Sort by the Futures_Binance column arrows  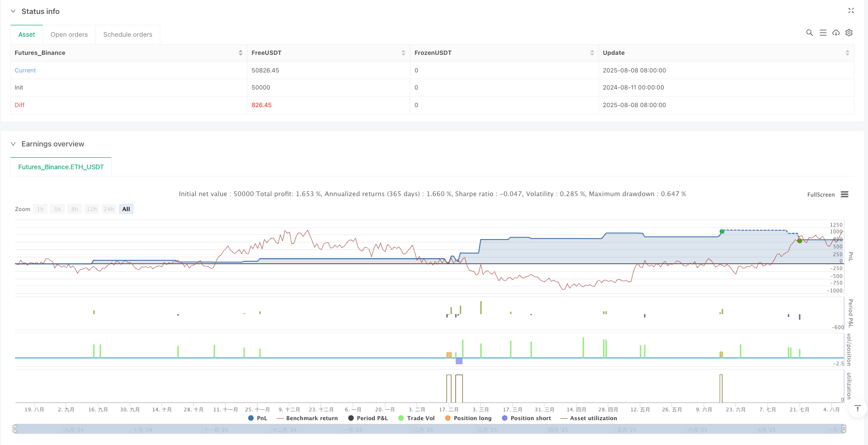click(x=240, y=53)
